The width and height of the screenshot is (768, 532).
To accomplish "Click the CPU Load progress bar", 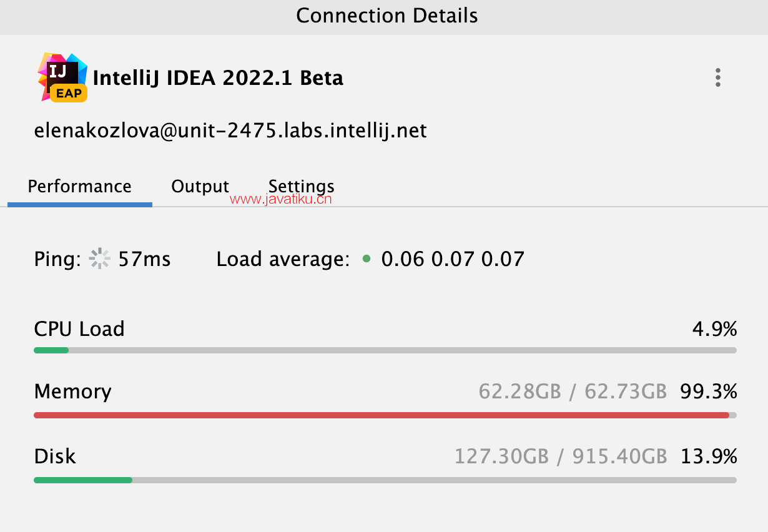I will 385,350.
